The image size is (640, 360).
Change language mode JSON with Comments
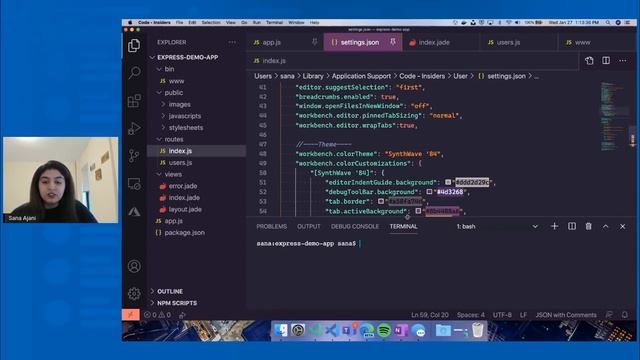point(566,315)
